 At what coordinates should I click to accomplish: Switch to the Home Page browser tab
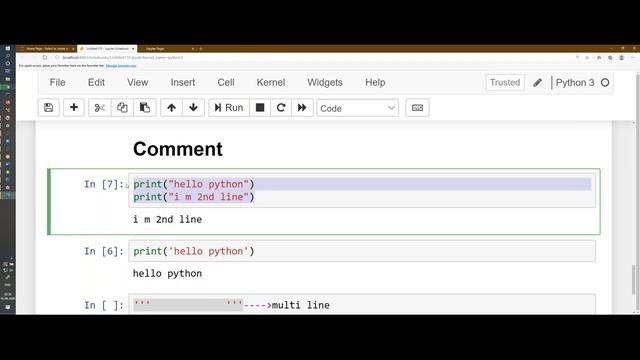[47, 49]
